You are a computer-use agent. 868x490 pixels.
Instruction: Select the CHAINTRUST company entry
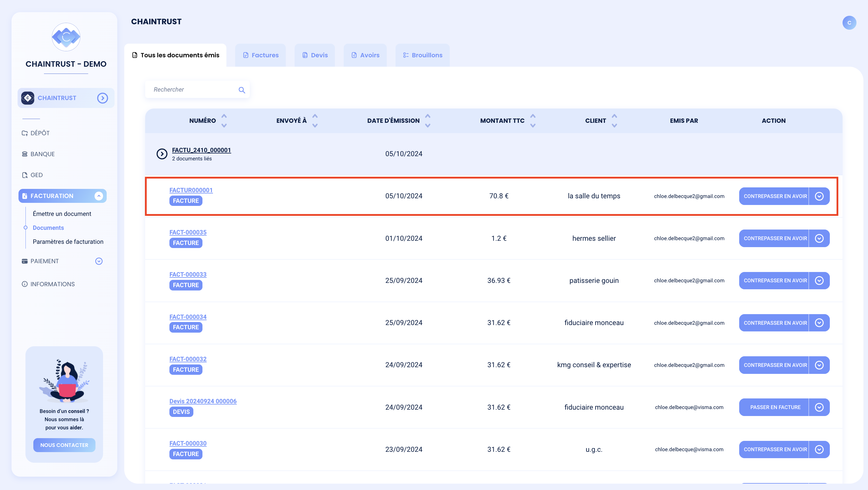(x=66, y=98)
